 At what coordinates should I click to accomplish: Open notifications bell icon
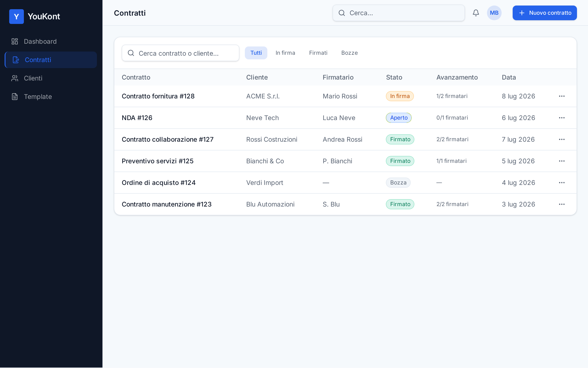(x=476, y=13)
